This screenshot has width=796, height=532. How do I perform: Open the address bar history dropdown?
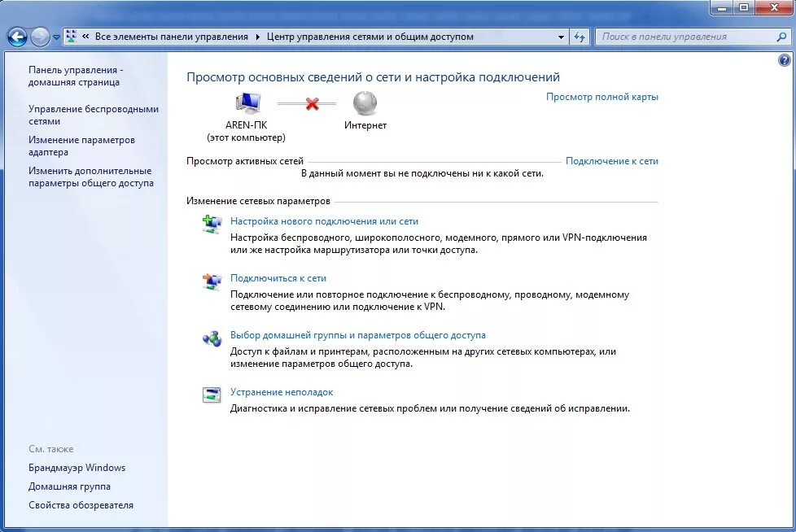(x=561, y=37)
